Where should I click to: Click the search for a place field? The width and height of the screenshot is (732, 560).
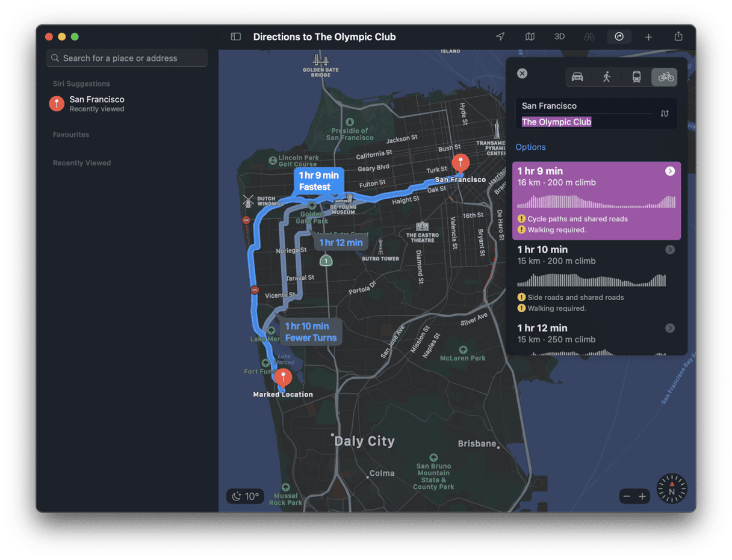[x=127, y=58]
